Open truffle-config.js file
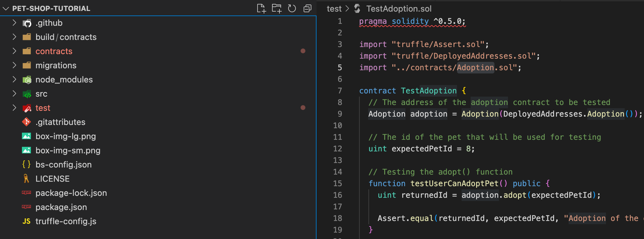The height and width of the screenshot is (239, 644). (x=66, y=221)
